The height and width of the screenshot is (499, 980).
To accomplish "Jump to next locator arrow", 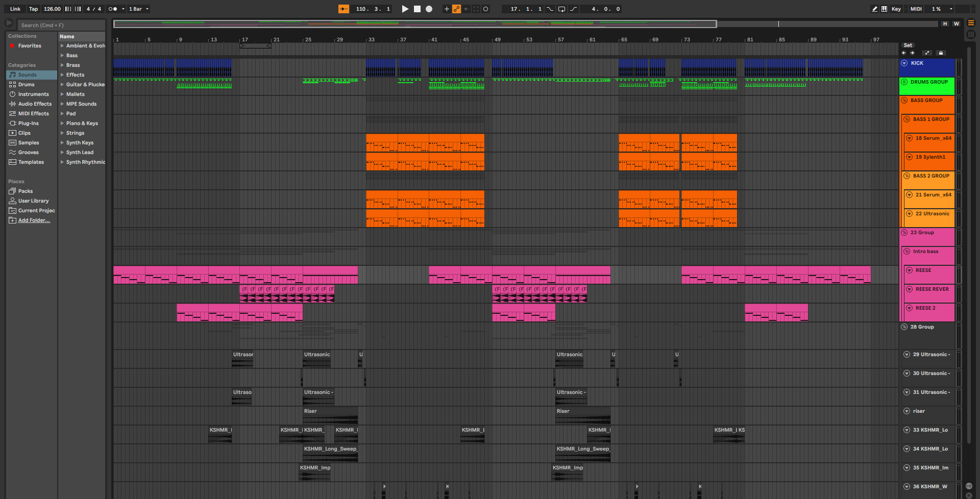I will tap(912, 53).
